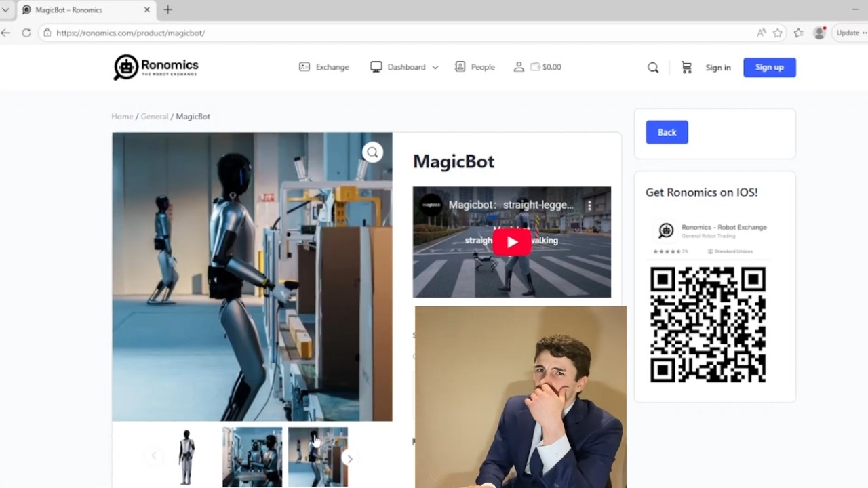Go to General breadcrumb category
Viewport: 868px width, 488px height.
pos(155,117)
